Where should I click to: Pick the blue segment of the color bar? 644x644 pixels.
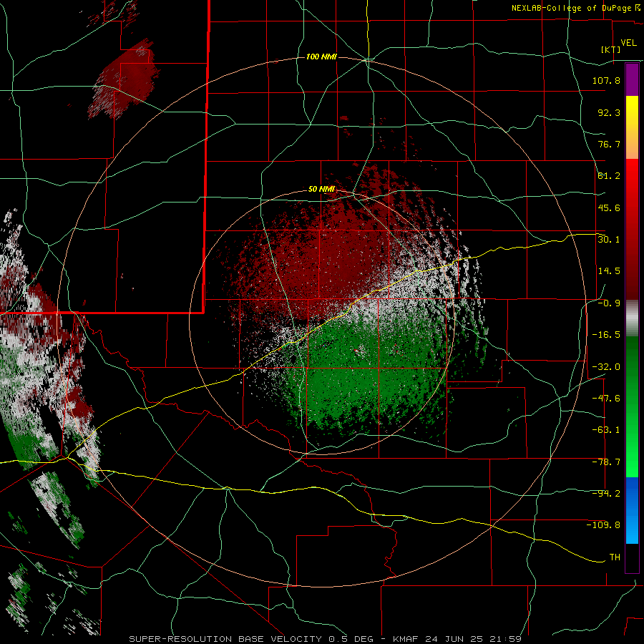(632, 510)
